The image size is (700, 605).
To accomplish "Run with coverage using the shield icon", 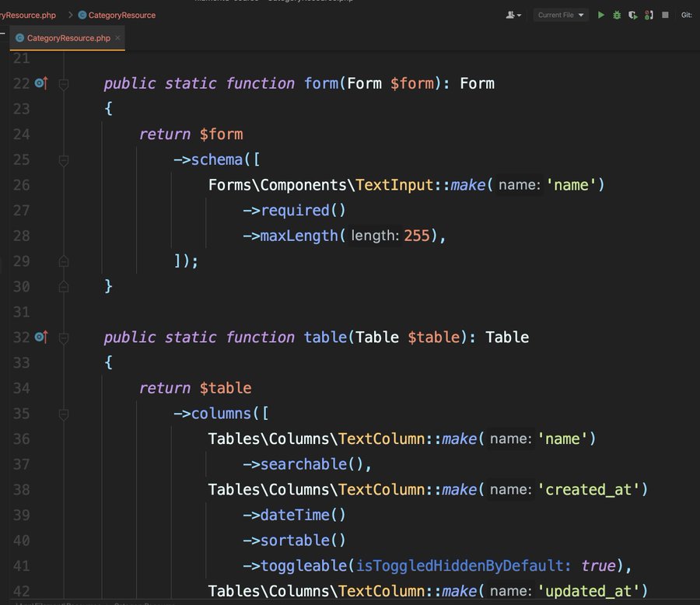I will click(633, 15).
